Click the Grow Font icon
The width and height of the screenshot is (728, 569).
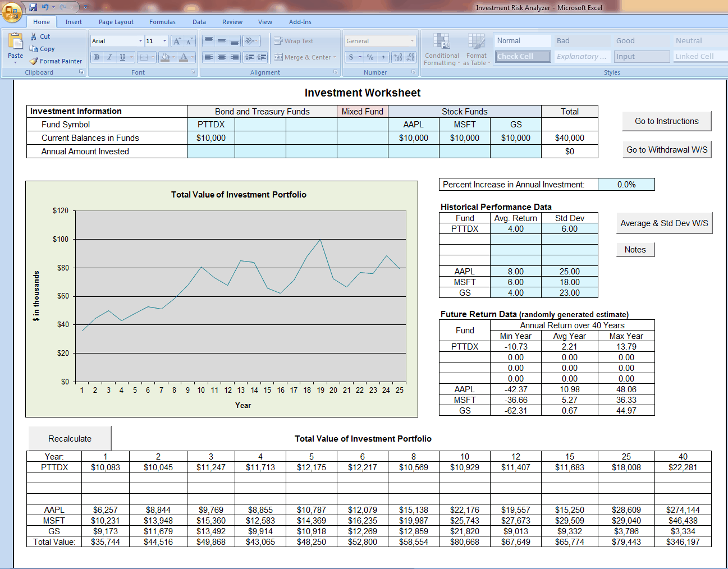[x=177, y=41]
